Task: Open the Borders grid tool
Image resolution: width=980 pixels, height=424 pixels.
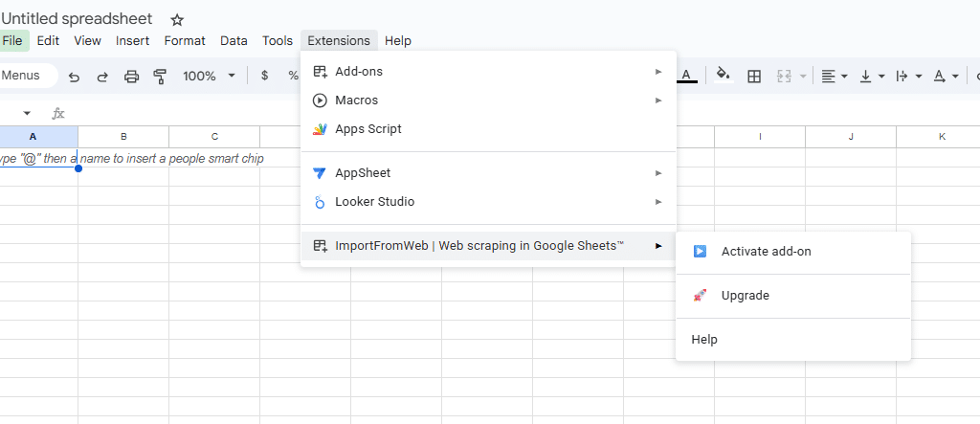Action: (754, 77)
